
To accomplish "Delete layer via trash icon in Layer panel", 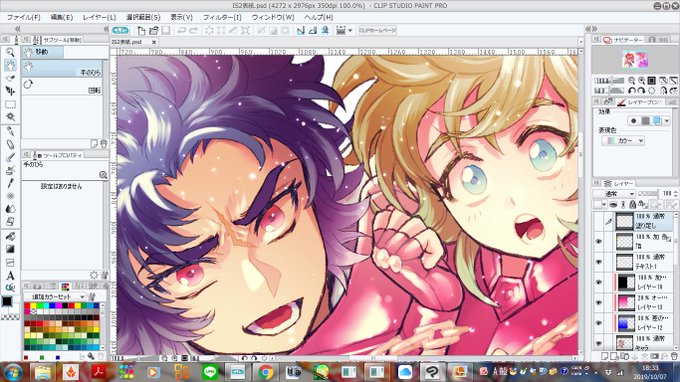I will pyautogui.click(x=674, y=356).
